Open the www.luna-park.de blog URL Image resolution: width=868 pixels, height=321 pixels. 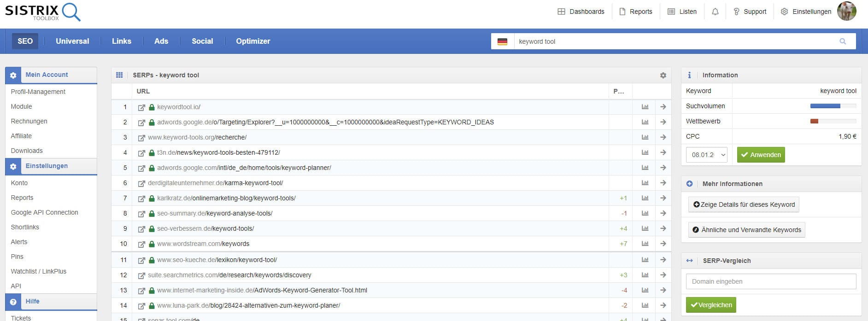tap(248, 305)
